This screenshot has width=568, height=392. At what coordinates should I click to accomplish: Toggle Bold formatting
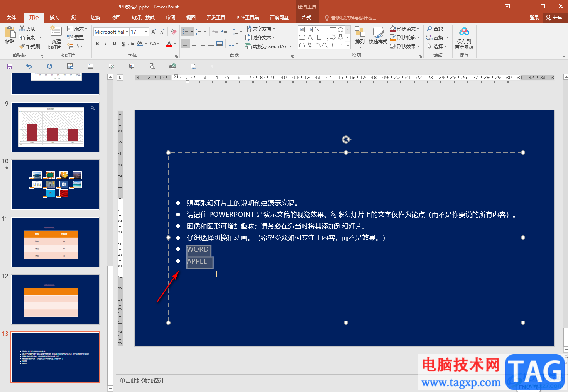[x=97, y=44]
